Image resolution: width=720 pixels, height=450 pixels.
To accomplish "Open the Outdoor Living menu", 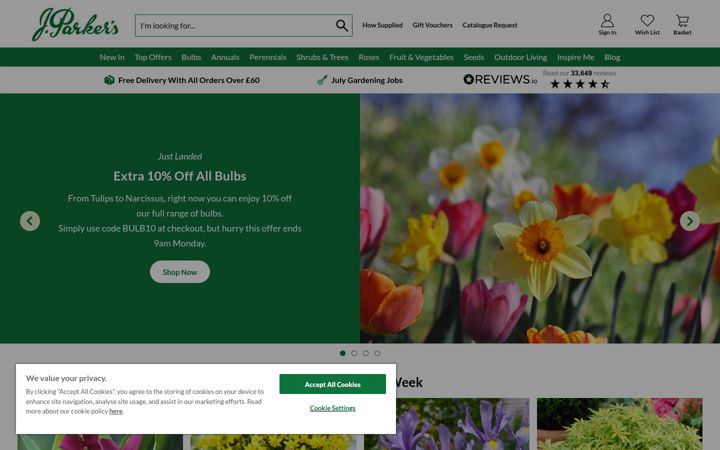I will click(x=521, y=57).
